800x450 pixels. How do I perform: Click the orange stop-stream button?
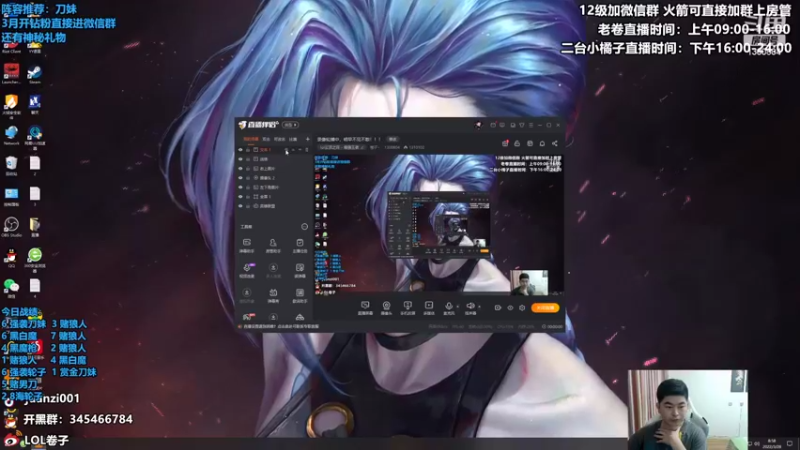click(x=545, y=308)
